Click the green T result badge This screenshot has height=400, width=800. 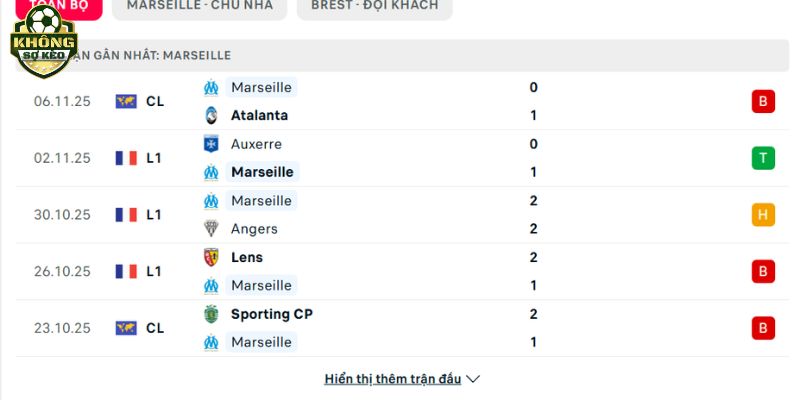pos(763,158)
